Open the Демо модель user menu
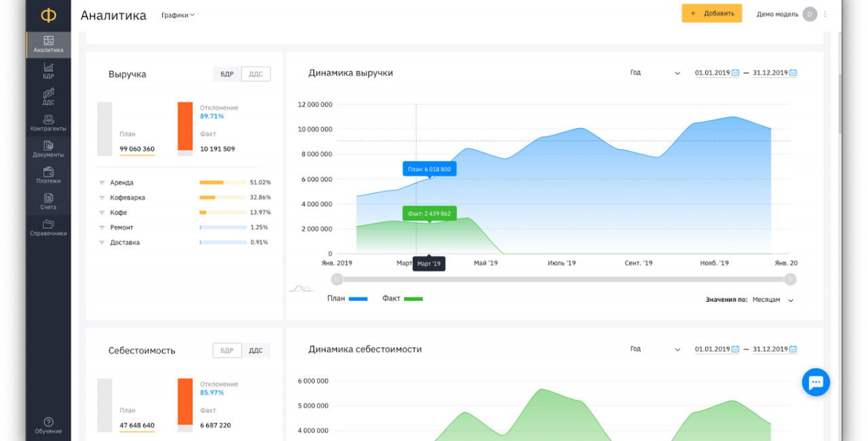The width and height of the screenshot is (868, 441). (787, 14)
